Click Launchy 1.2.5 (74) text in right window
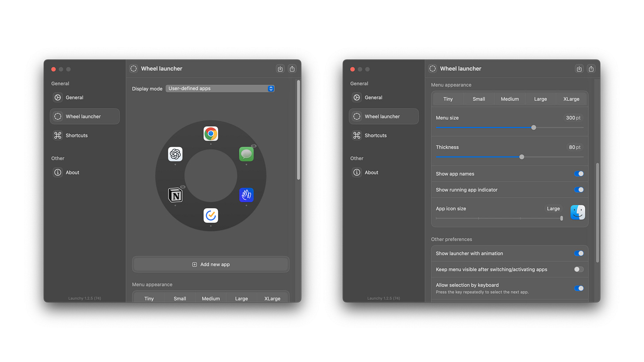This screenshot has width=644, height=362. coord(383,298)
